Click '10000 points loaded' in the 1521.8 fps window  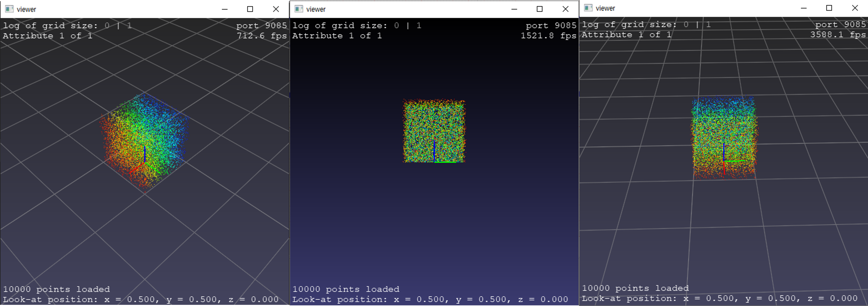pyautogui.click(x=346, y=289)
